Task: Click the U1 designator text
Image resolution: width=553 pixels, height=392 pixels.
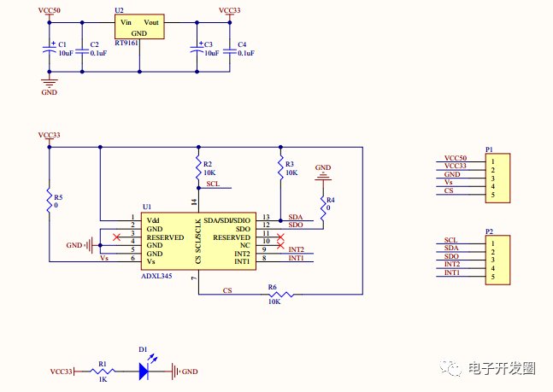Action: [147, 207]
